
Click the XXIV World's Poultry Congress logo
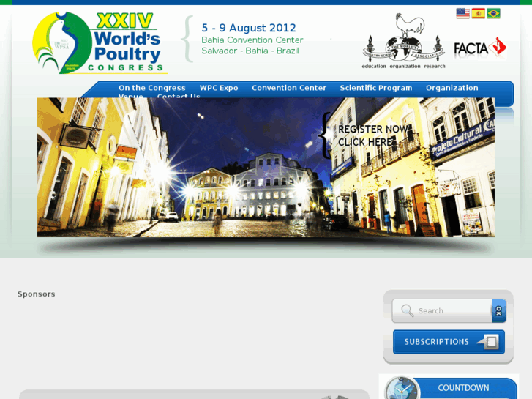pos(100,42)
